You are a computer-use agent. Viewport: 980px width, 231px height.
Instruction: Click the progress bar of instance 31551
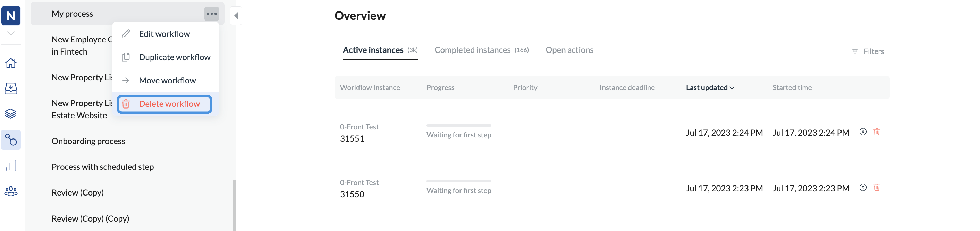click(x=459, y=125)
